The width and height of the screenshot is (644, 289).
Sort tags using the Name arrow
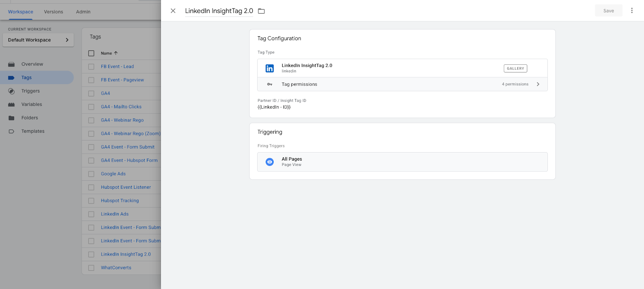[x=116, y=53]
